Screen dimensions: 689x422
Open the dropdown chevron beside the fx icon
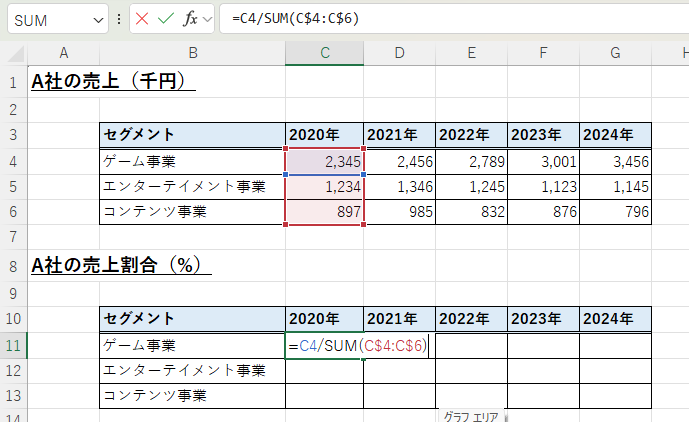point(206,20)
